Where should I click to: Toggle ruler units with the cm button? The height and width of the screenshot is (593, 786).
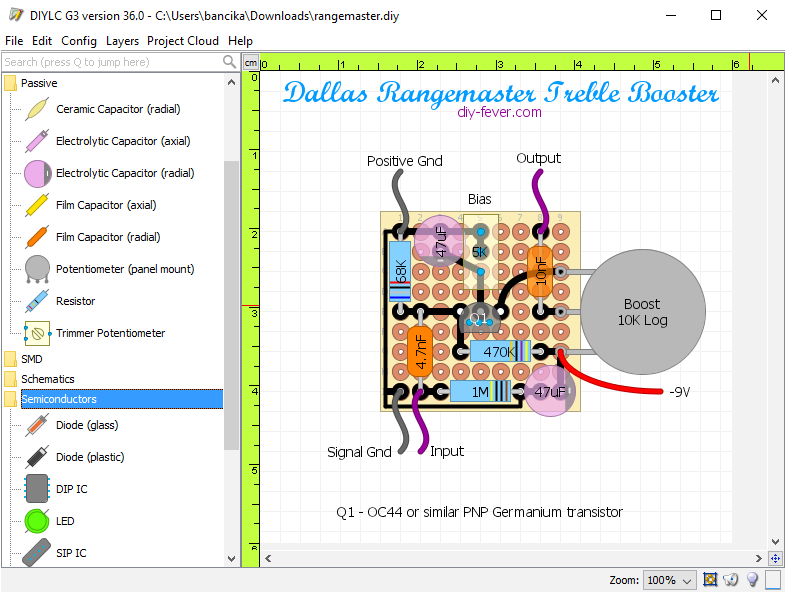pyautogui.click(x=251, y=62)
